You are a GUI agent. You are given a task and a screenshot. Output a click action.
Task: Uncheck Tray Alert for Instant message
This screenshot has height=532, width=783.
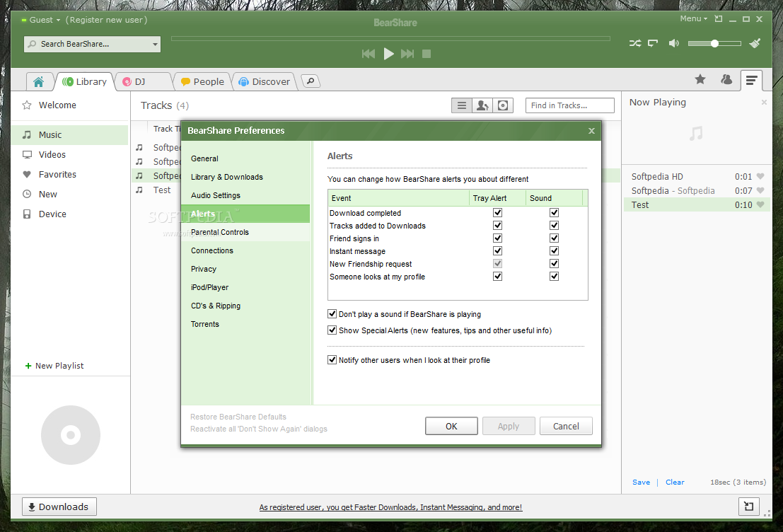497,250
